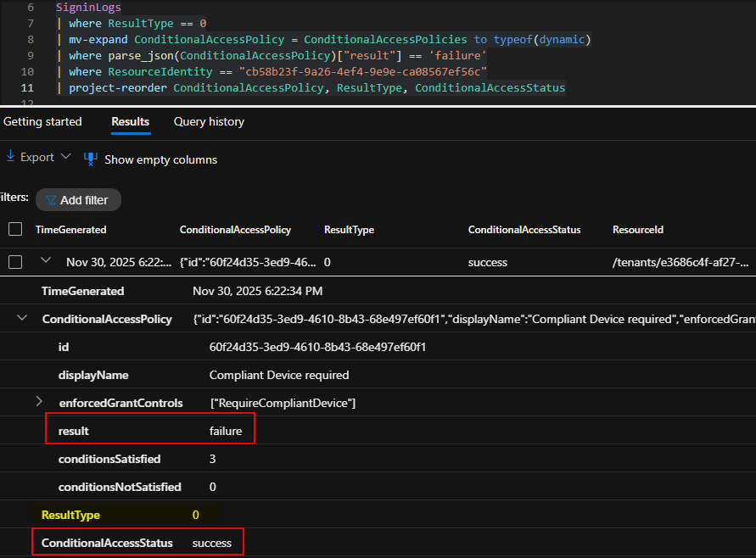
Task: Expand the enforcedGrantControls array
Action: [39, 402]
